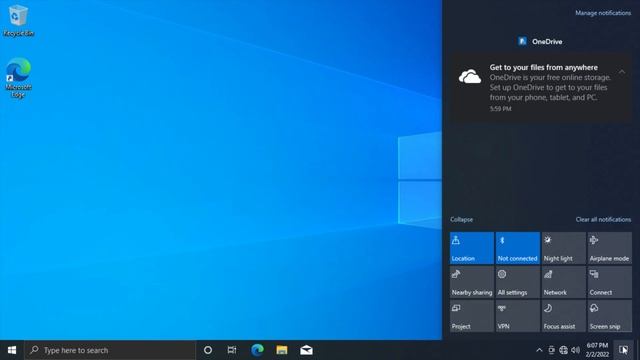Open All settings from the quick actions
The image size is (640, 360).
[x=518, y=282]
